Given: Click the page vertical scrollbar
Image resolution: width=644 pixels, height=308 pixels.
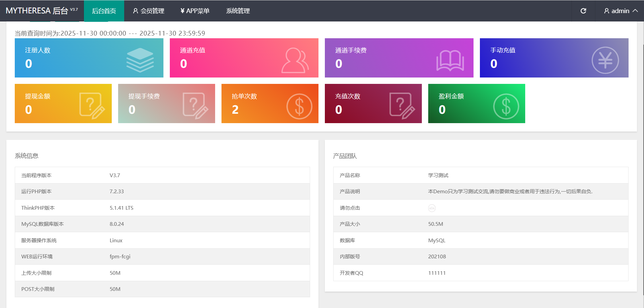Looking at the screenshot, I should [x=642, y=168].
